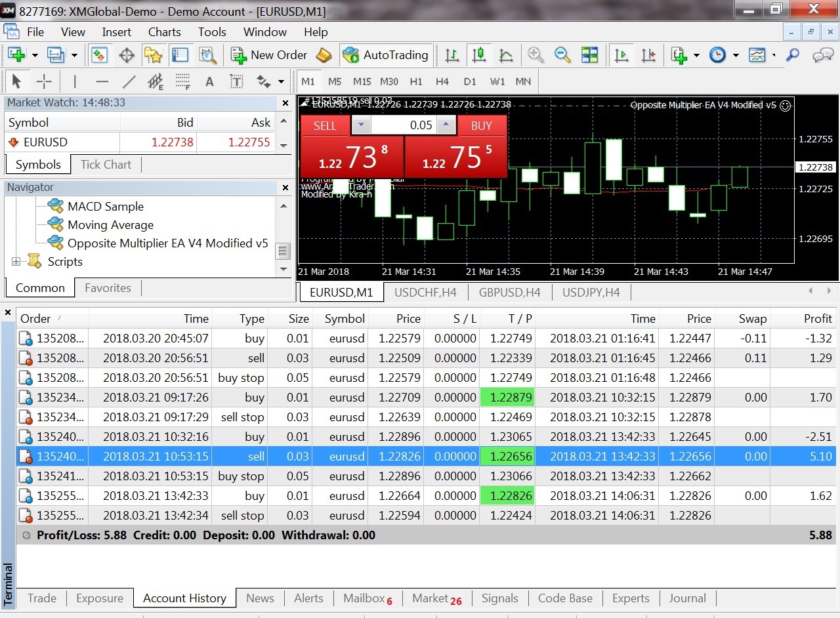This screenshot has width=840, height=618.
Task: Switch chart to line chart icon
Action: point(506,55)
